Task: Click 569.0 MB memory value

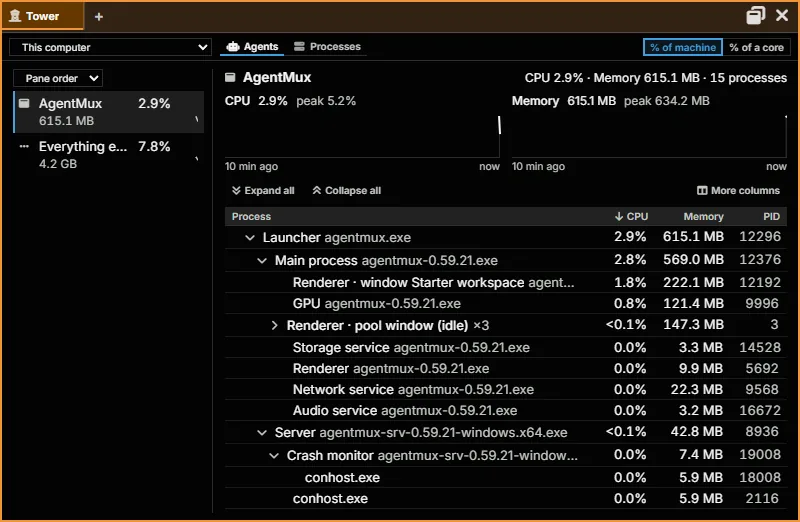Action: pyautogui.click(x=693, y=260)
